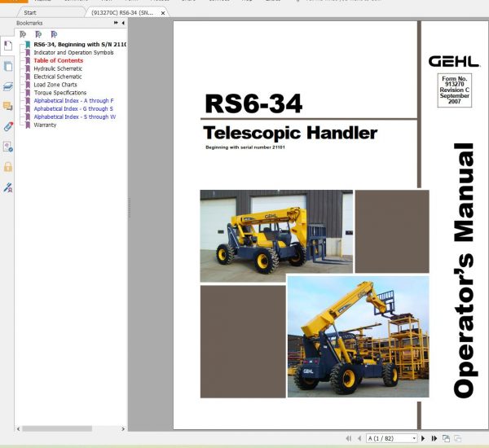Open Indicator and Operation Symbols bookmark
Viewport: 489px width, 448px height.
coord(73,52)
